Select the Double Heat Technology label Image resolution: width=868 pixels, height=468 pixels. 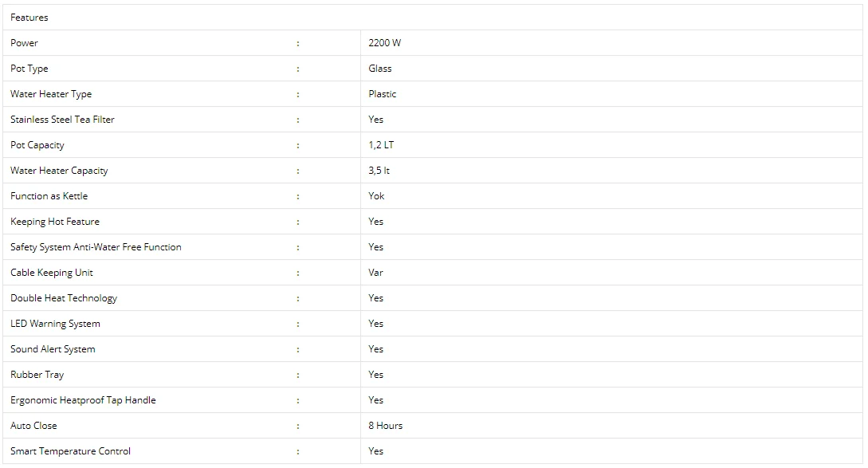[64, 298]
